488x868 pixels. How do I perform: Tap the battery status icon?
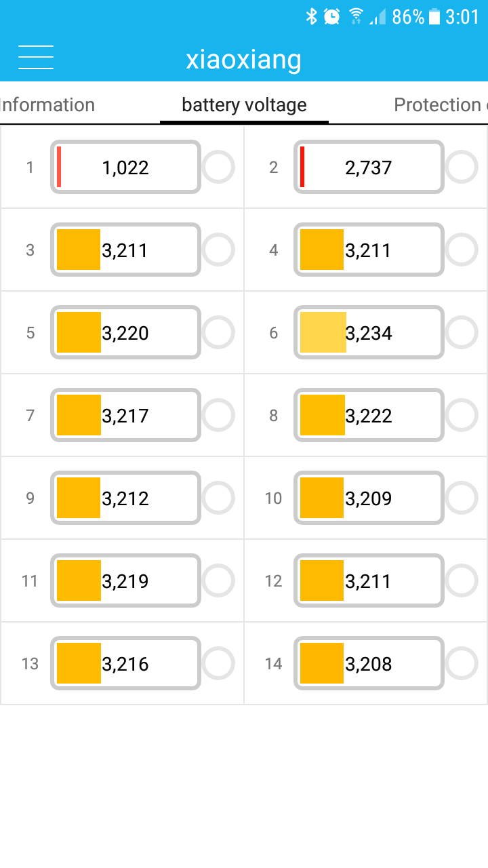click(434, 17)
